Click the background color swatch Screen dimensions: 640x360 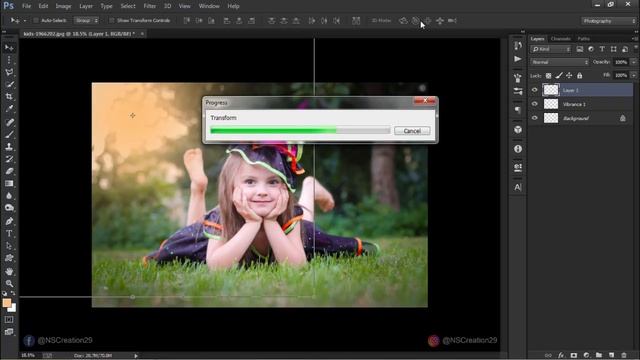[x=13, y=308]
